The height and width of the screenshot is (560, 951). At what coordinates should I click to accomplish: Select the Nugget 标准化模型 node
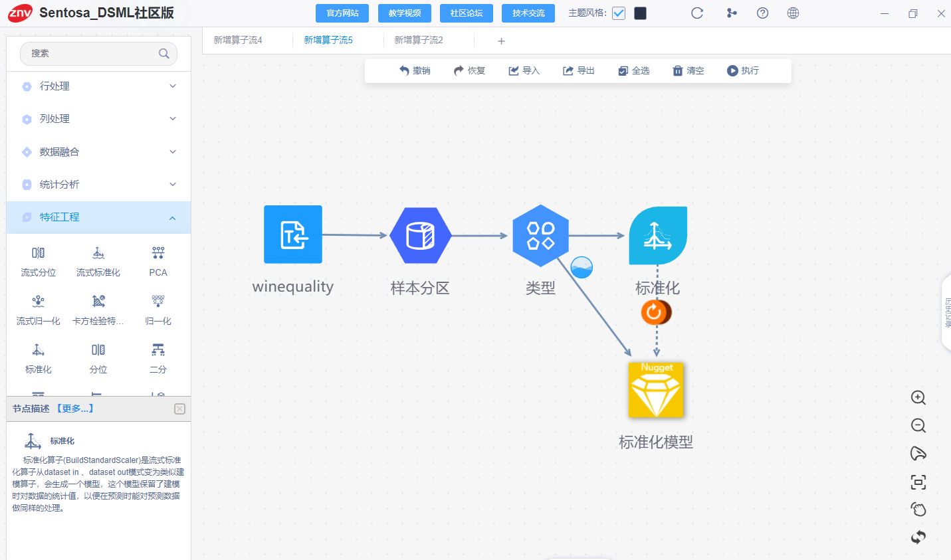coord(656,390)
